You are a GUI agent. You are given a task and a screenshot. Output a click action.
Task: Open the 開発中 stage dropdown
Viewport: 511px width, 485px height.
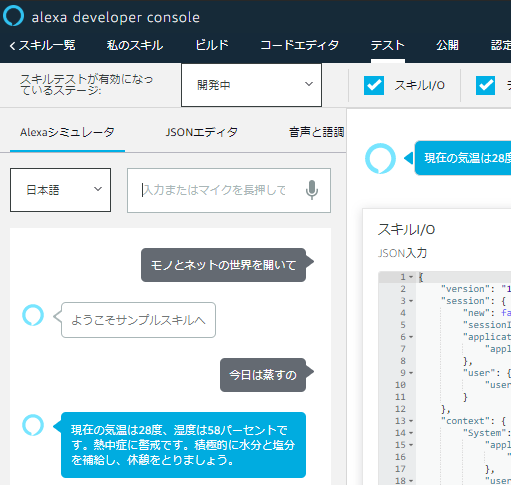point(251,85)
